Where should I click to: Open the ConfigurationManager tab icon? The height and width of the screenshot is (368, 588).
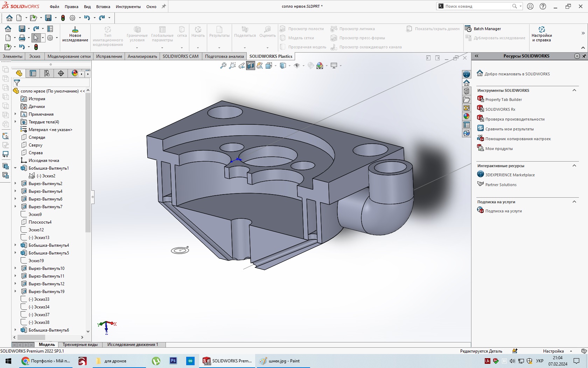47,73
